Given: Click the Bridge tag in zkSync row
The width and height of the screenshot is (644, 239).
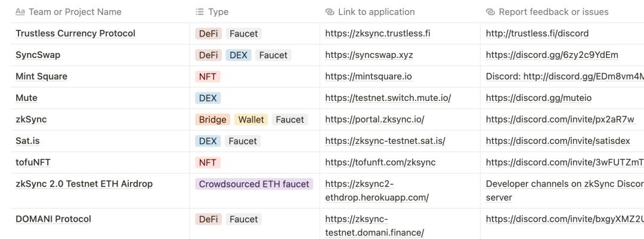Looking at the screenshot, I should point(213,119).
